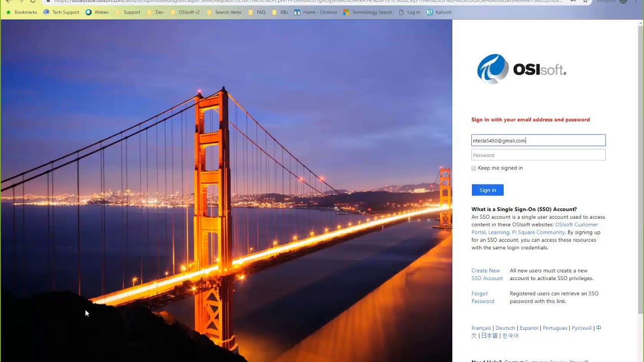Switch language to Deutsch
The width and height of the screenshot is (644, 362).
[505, 328]
